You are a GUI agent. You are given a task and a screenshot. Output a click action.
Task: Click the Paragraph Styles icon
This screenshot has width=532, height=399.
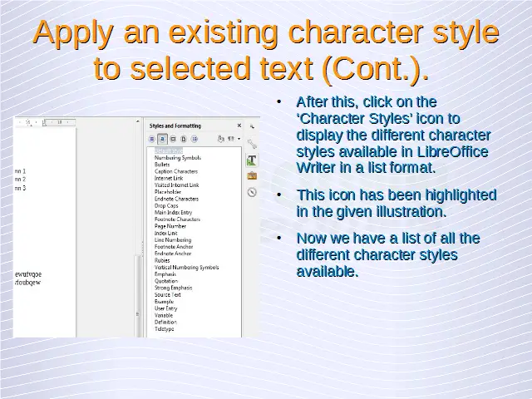point(152,139)
